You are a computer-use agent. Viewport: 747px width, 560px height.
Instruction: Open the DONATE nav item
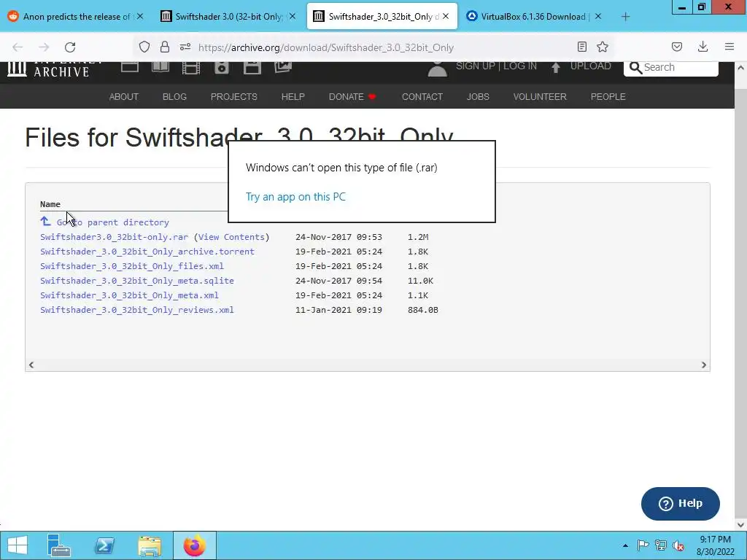352,97
